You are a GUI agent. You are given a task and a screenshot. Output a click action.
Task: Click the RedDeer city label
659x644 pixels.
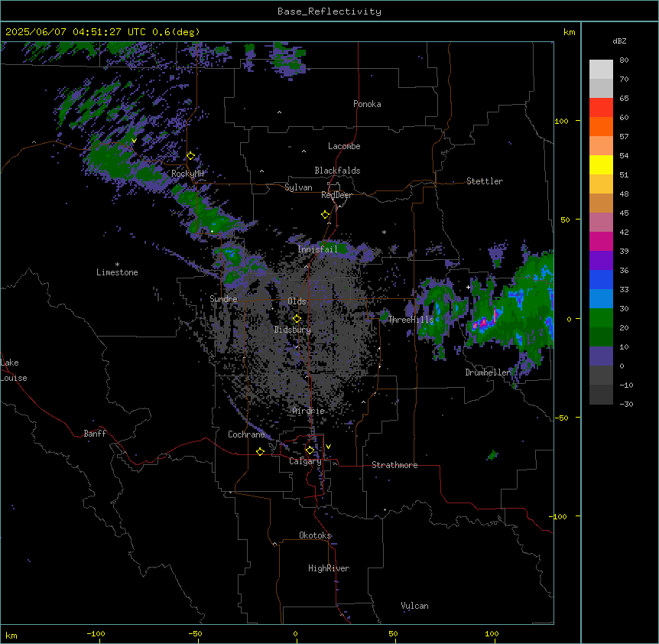pyautogui.click(x=336, y=195)
